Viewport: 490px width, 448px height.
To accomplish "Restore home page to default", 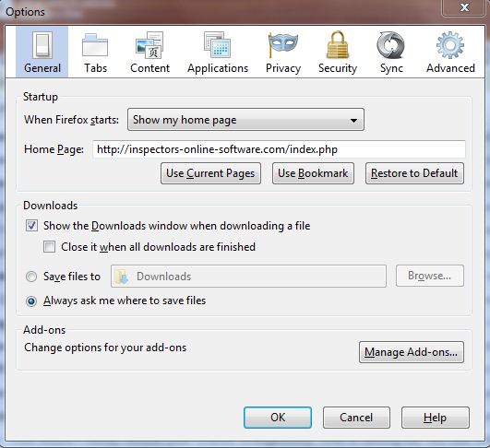I will tap(414, 173).
